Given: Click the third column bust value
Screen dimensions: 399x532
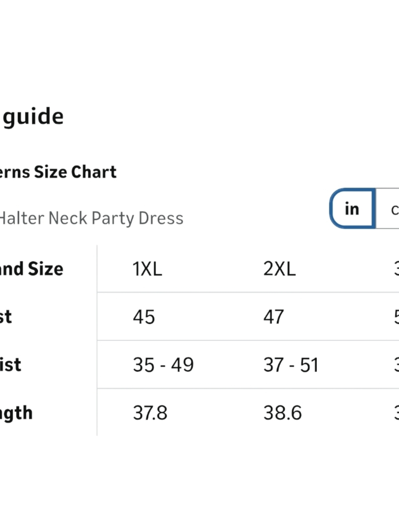Looking at the screenshot, I should 397,317.
